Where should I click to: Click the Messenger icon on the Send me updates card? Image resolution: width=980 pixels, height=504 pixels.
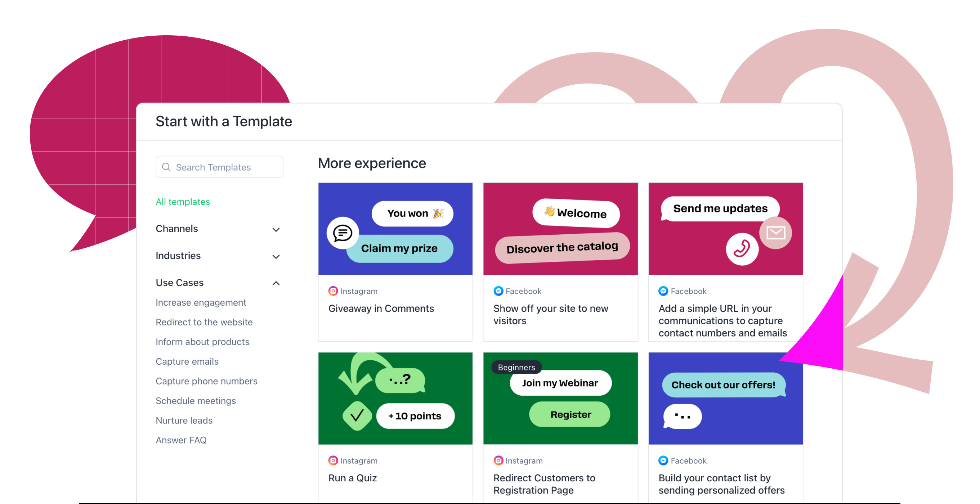(663, 291)
